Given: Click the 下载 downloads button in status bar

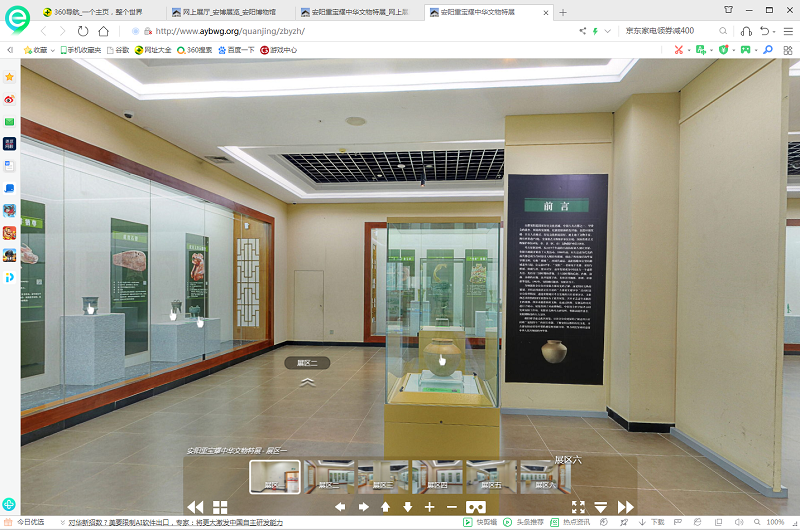Looking at the screenshot, I should point(652,522).
